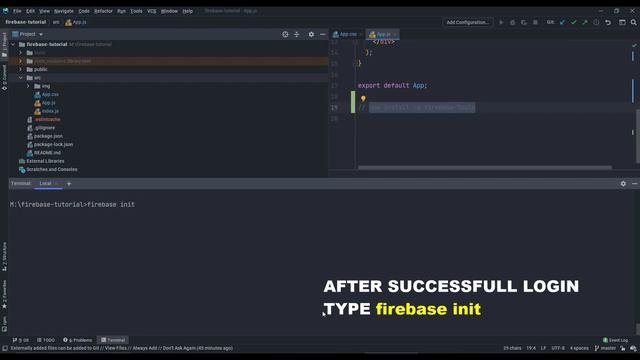
Task: Click the Git push green arrow icon
Action: [x=585, y=22]
